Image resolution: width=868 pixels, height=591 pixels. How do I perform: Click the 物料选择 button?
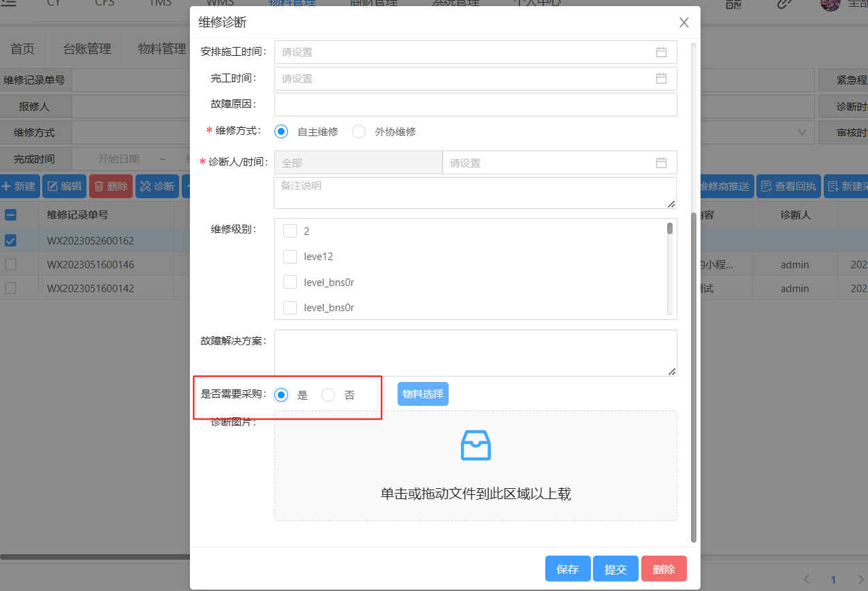(423, 394)
